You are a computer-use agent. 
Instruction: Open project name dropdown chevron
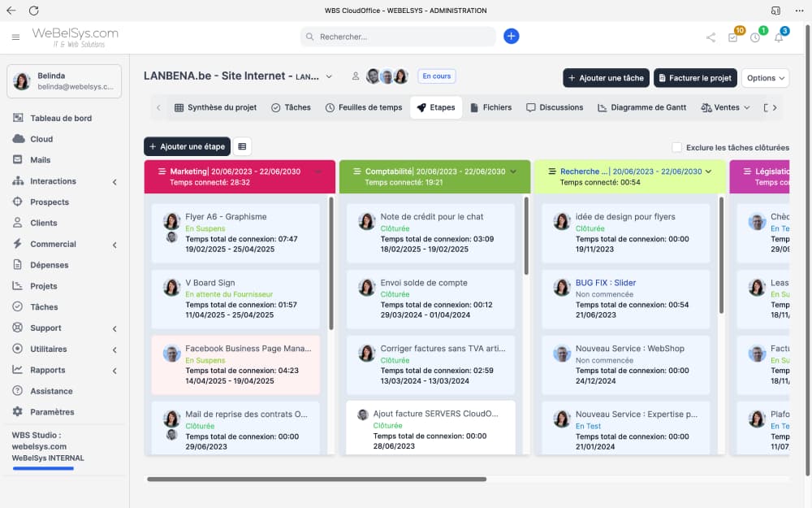tap(329, 76)
